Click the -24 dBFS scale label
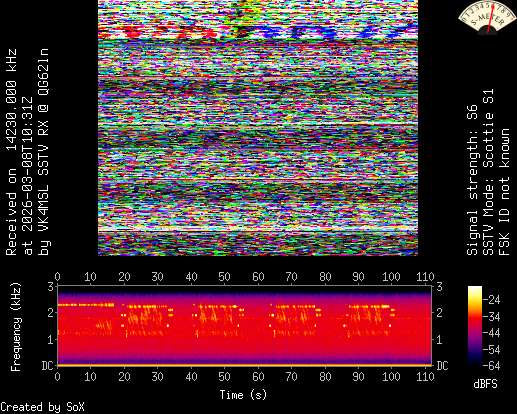 click(491, 300)
